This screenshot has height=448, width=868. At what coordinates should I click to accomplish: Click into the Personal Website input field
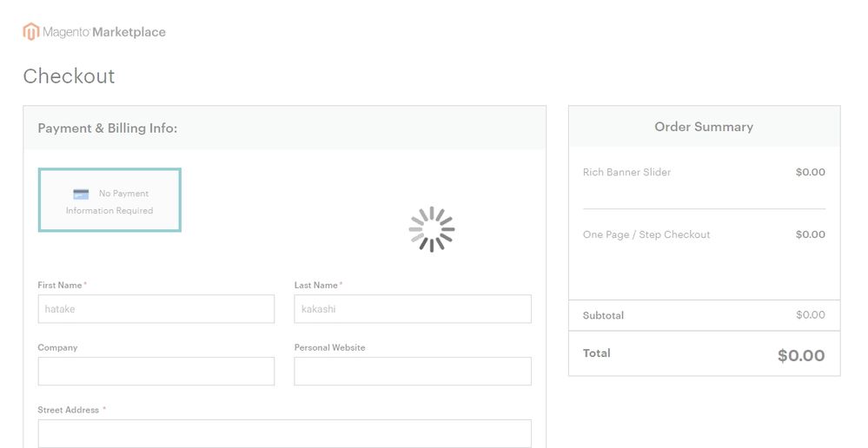413,371
